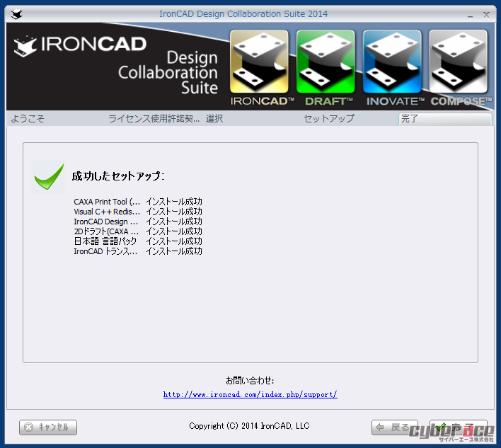
Task: Click the Visual C++ Redis... row
Action: pos(138,212)
